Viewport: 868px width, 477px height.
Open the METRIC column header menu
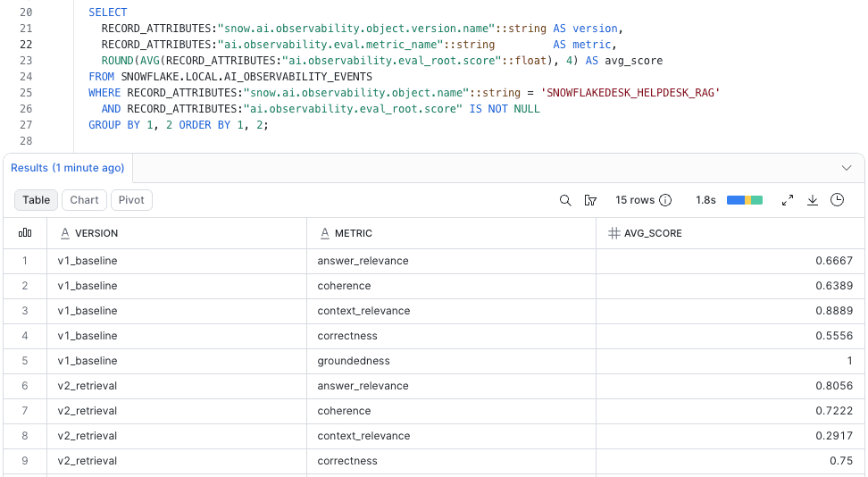pyautogui.click(x=353, y=233)
